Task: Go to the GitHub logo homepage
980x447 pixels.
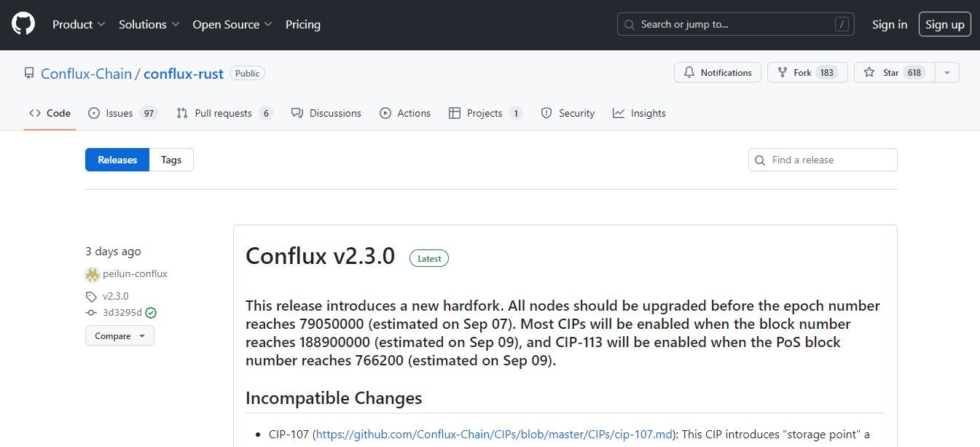Action: click(23, 24)
